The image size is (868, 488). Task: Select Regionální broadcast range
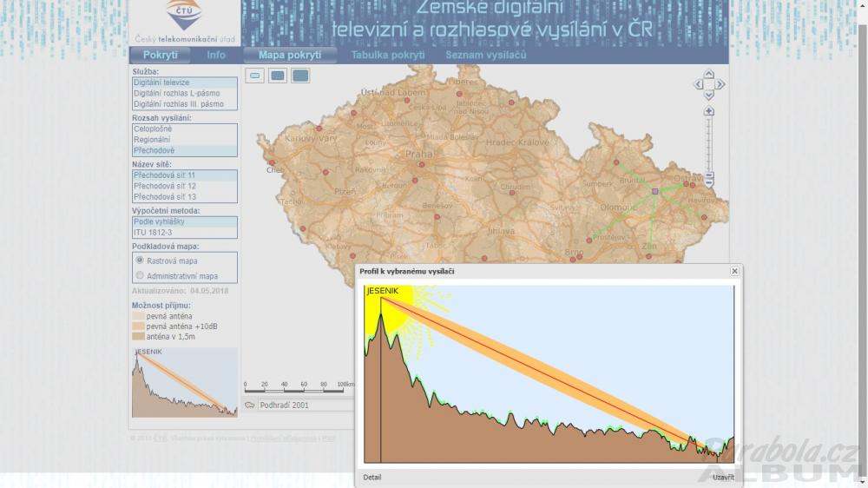click(x=184, y=140)
